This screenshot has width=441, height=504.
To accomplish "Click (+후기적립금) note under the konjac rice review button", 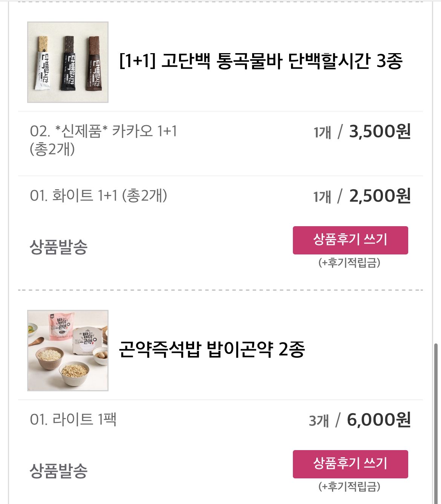I will pyautogui.click(x=349, y=487).
